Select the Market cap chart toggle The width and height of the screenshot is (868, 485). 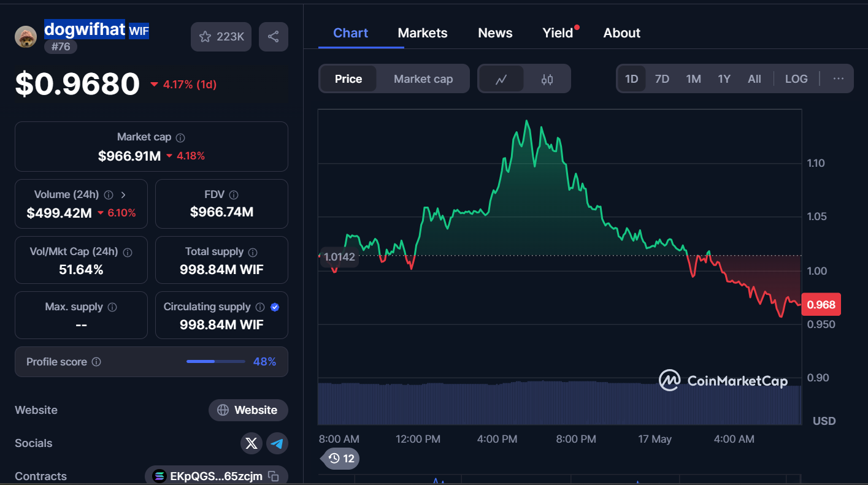[423, 79]
